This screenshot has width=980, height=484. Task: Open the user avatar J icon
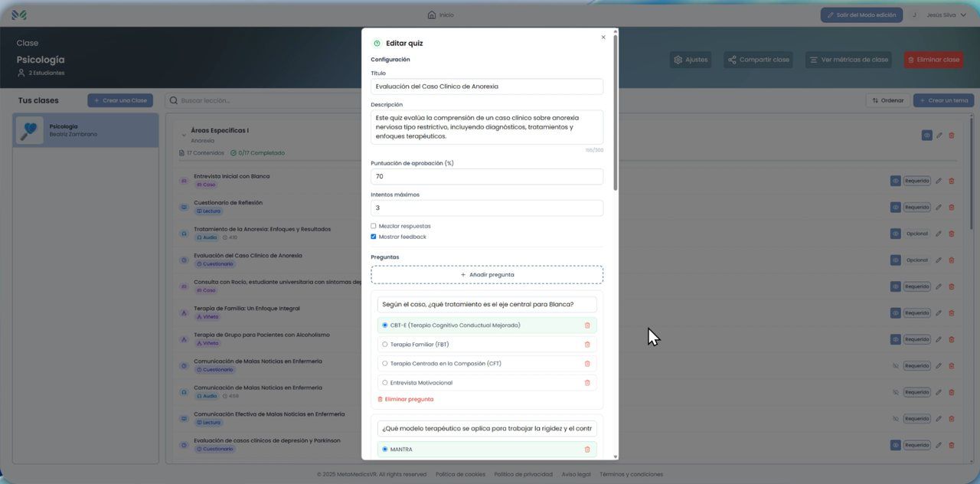click(x=914, y=15)
